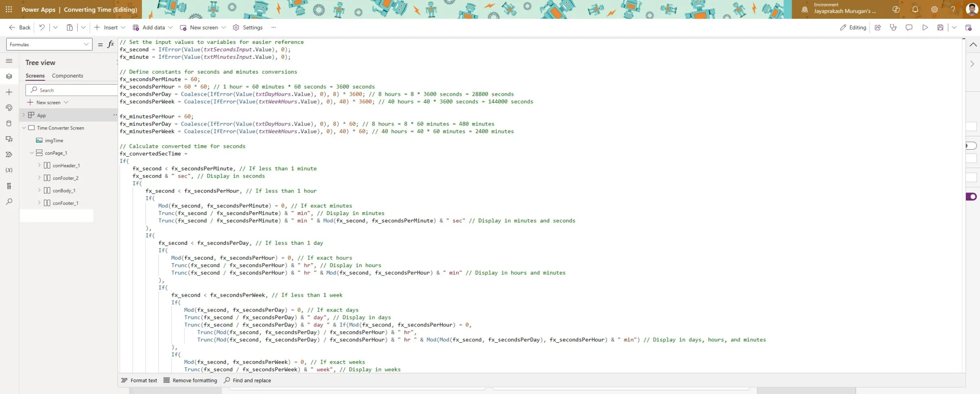Image resolution: width=980 pixels, height=394 pixels.
Task: Click the Format text button
Action: point(139,380)
